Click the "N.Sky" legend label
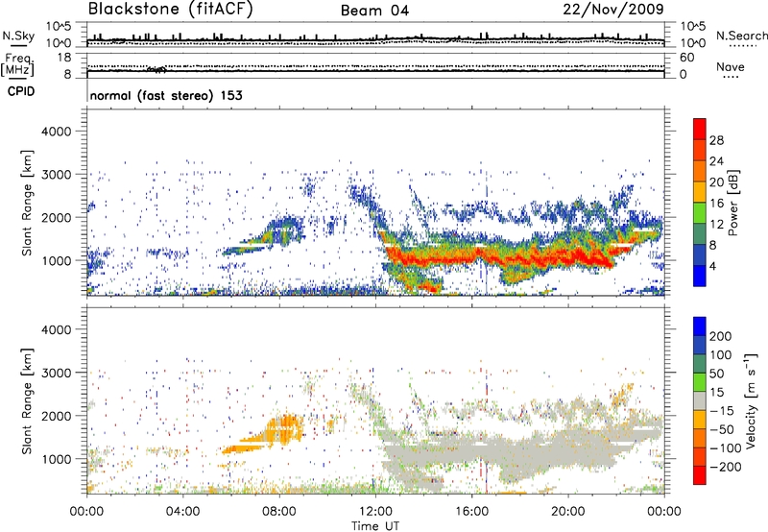This screenshot has width=768, height=532. (x=18, y=36)
